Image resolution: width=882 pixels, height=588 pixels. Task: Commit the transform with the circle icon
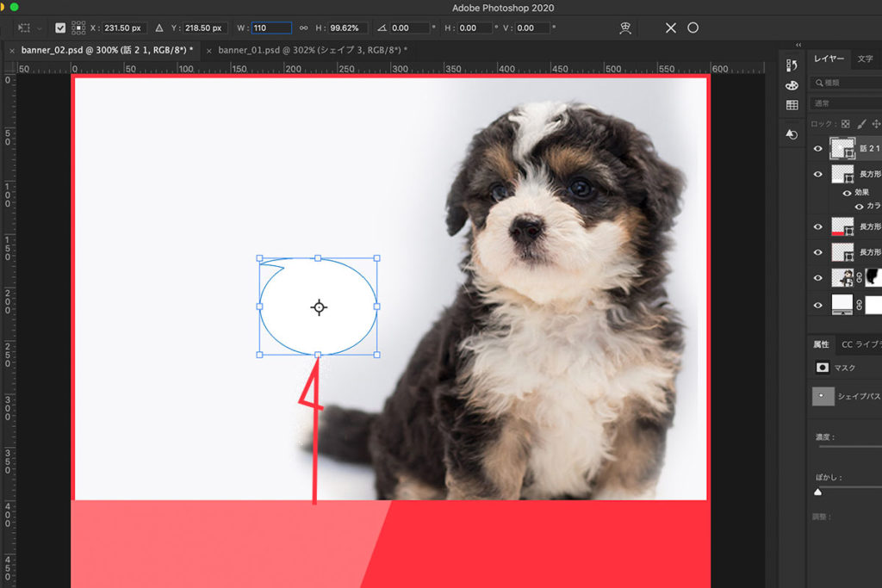point(693,28)
